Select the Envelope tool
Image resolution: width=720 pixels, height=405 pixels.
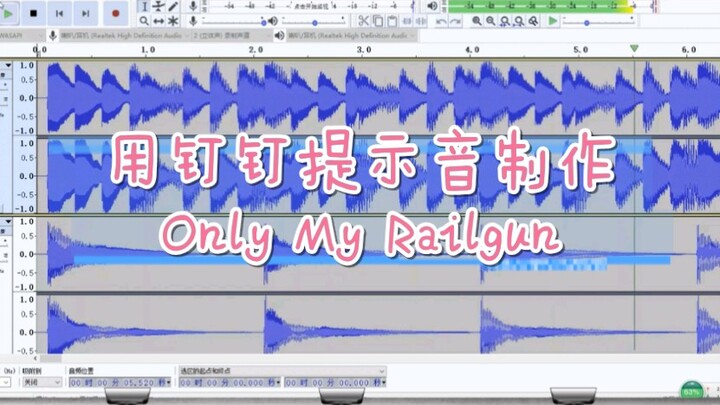(x=158, y=6)
